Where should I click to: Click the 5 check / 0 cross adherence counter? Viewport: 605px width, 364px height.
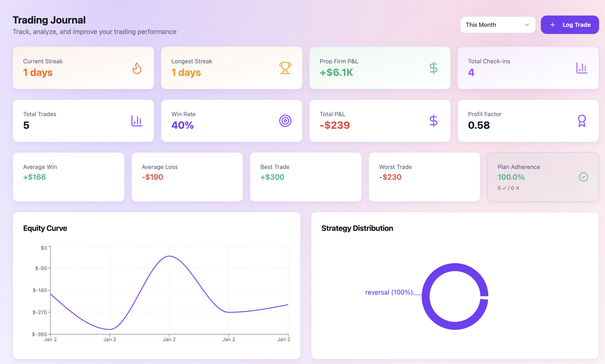[x=509, y=188]
